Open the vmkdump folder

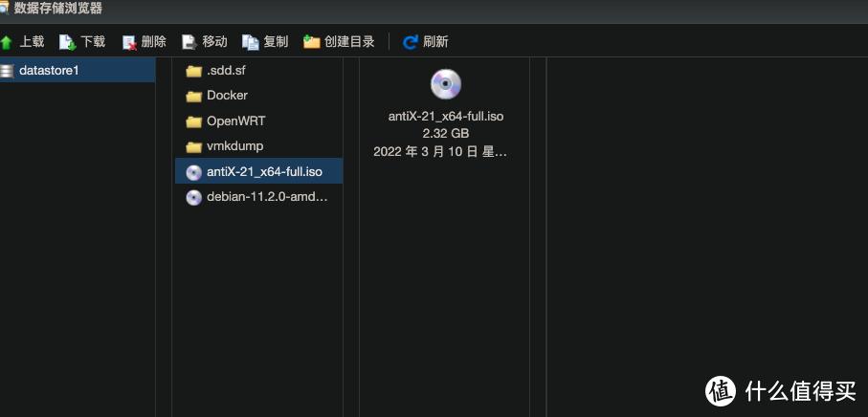click(234, 146)
